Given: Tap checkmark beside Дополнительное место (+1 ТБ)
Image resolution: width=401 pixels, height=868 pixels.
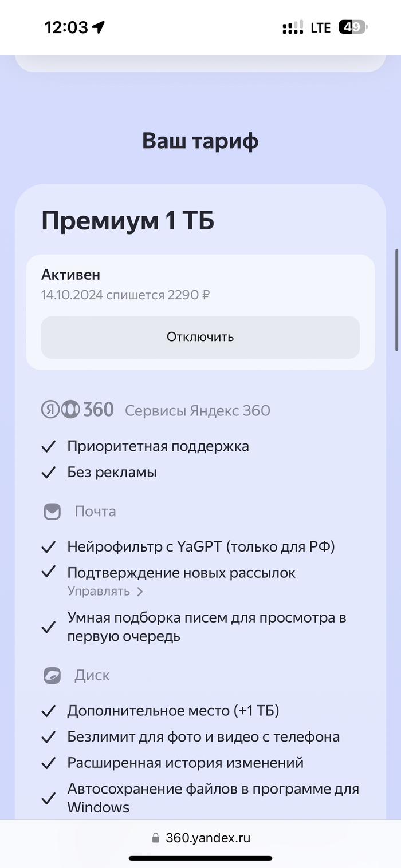Looking at the screenshot, I should click(49, 711).
